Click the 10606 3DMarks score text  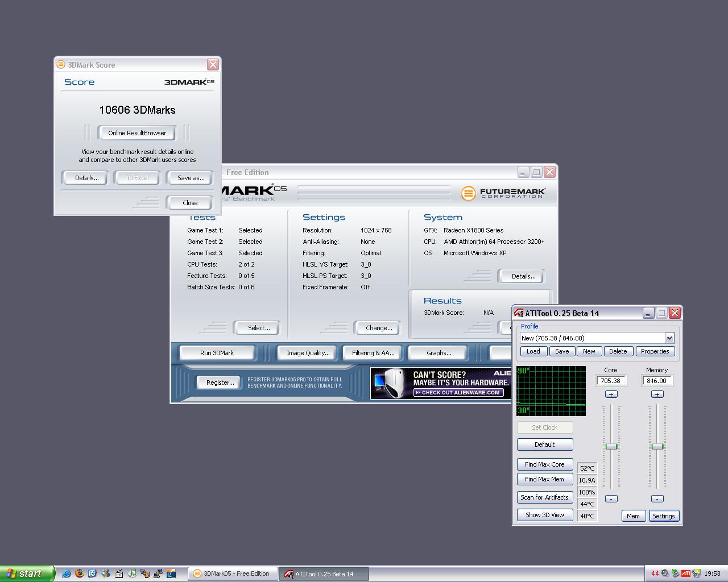click(x=137, y=110)
